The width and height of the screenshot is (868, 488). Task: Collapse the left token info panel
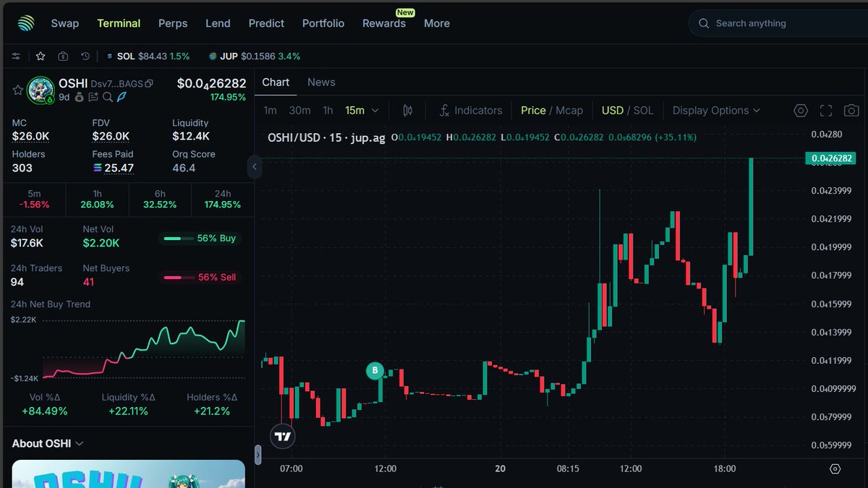click(x=254, y=167)
